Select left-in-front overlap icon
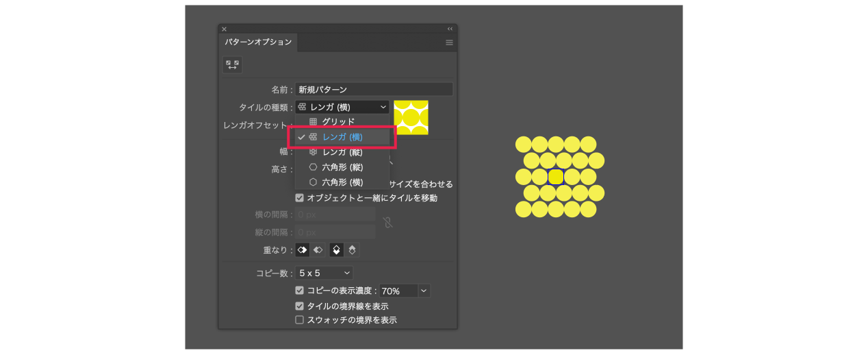 pyautogui.click(x=303, y=250)
